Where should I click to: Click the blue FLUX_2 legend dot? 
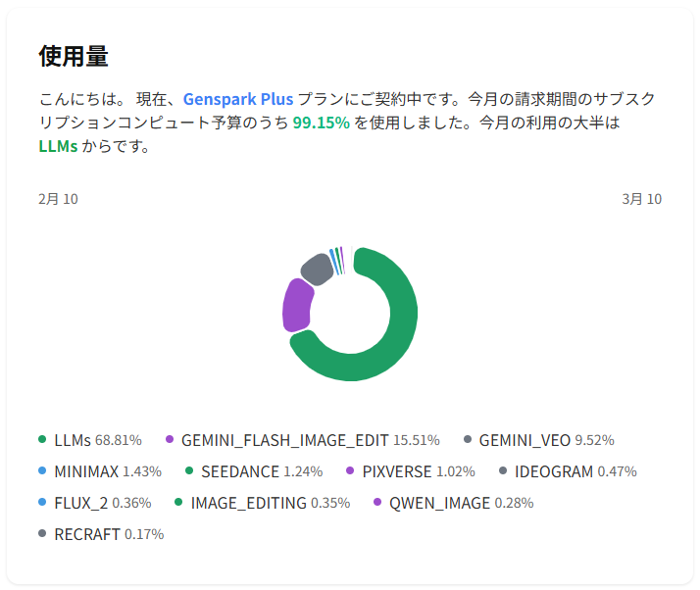tap(42, 503)
